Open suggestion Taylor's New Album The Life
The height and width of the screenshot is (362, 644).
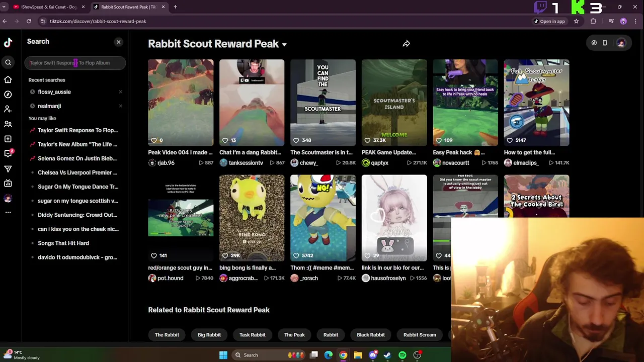[77, 144]
